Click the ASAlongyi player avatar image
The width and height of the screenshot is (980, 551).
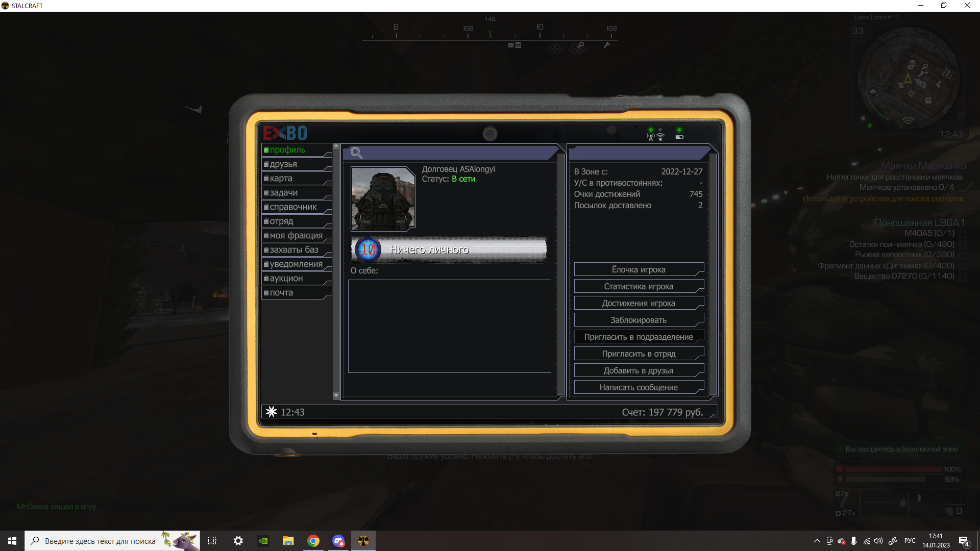(383, 199)
